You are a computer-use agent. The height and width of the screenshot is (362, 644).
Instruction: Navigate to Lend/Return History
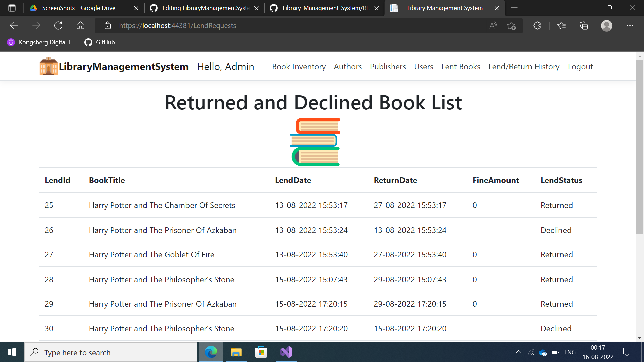pos(524,66)
